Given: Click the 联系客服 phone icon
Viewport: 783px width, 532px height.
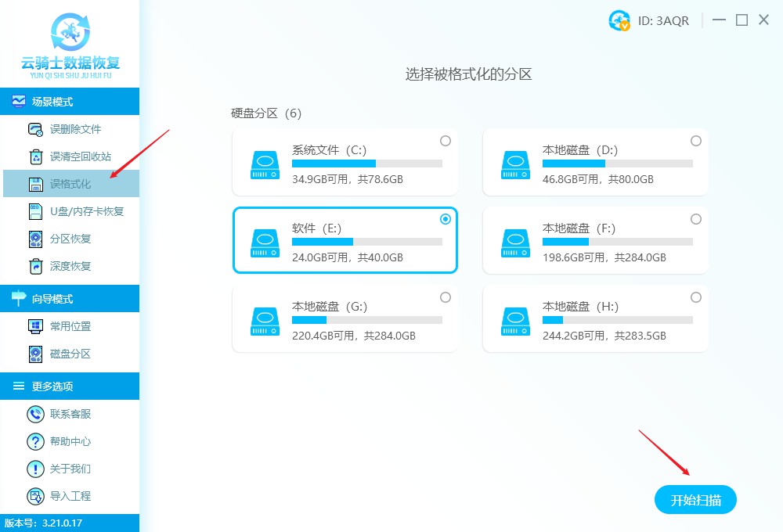Looking at the screenshot, I should click(x=35, y=414).
